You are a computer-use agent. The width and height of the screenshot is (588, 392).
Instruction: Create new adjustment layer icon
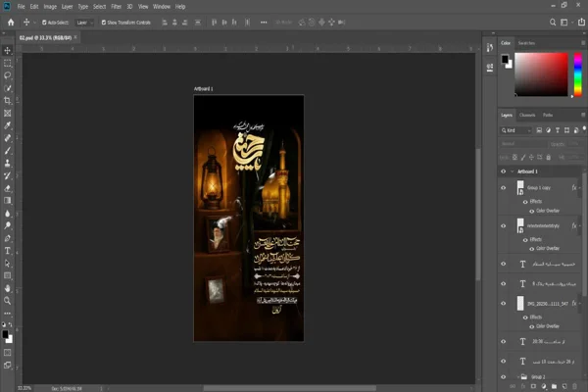(x=544, y=386)
